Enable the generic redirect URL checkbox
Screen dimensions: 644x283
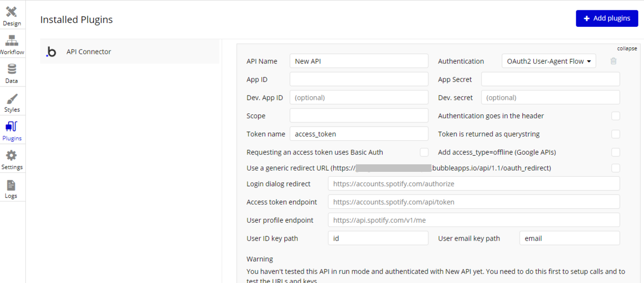[x=616, y=168]
